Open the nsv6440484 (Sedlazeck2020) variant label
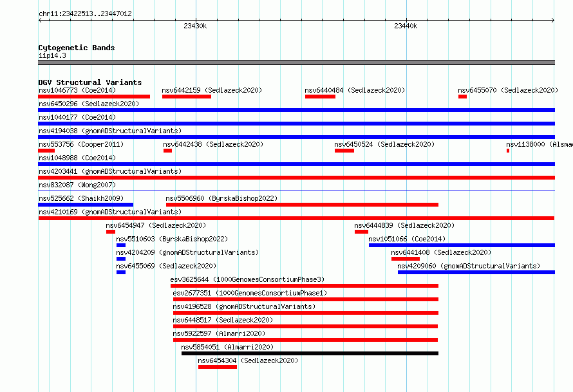Viewport: 573px width, 392px height. click(x=355, y=90)
